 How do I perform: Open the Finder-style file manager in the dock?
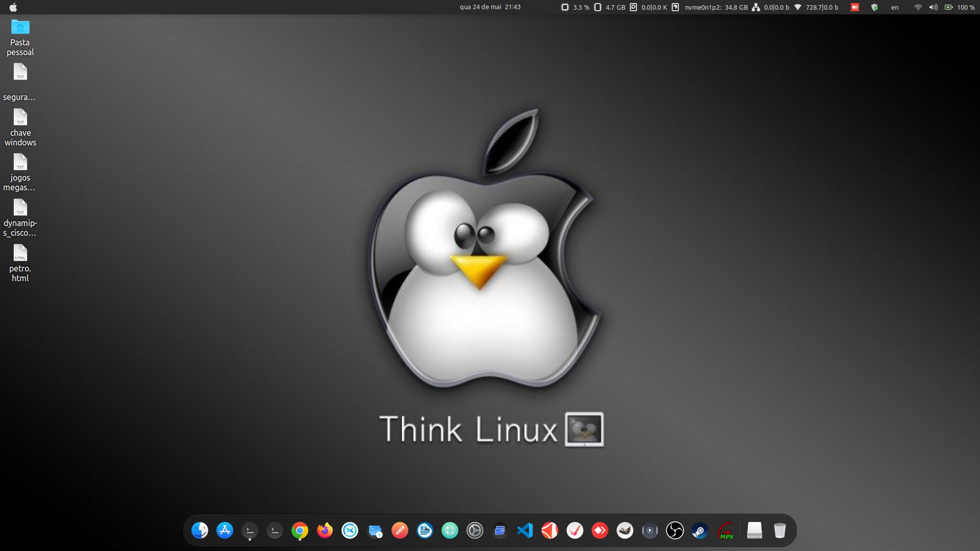[200, 531]
